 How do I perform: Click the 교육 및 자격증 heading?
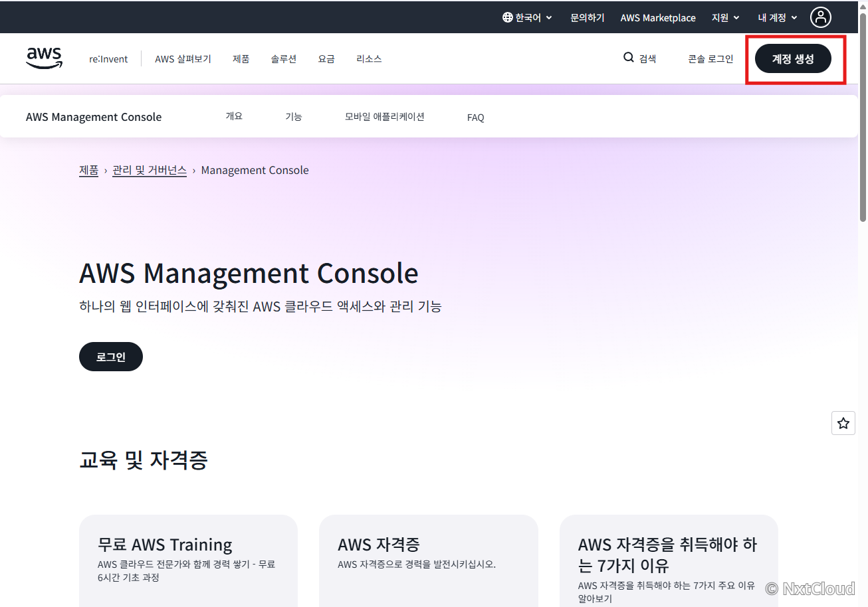(144, 459)
